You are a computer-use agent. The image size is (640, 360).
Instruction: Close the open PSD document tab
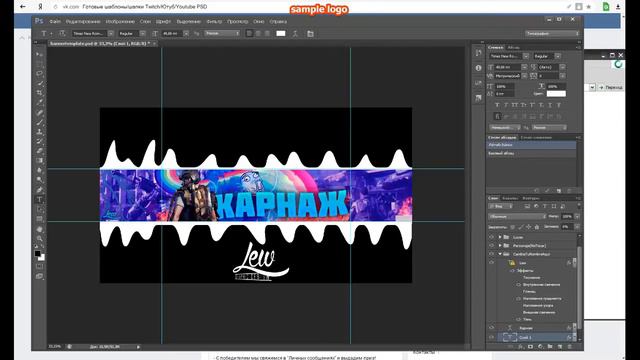[x=155, y=43]
